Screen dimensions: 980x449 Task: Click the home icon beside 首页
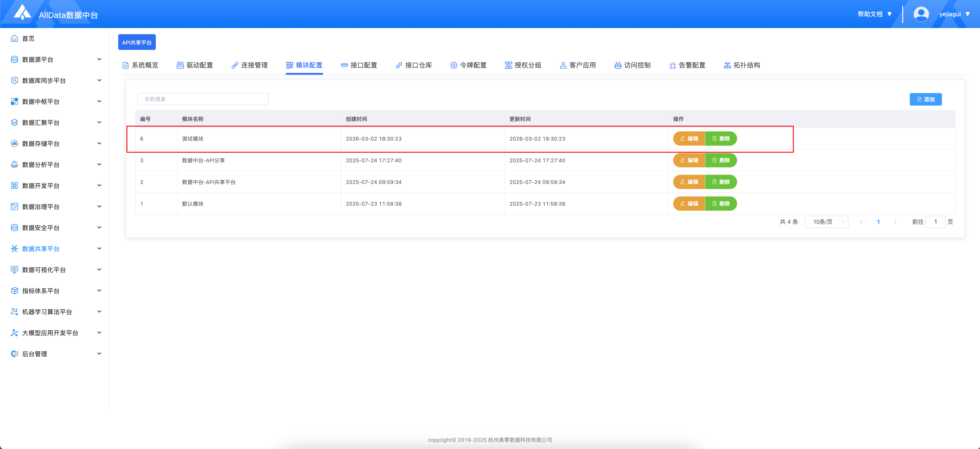click(x=14, y=39)
